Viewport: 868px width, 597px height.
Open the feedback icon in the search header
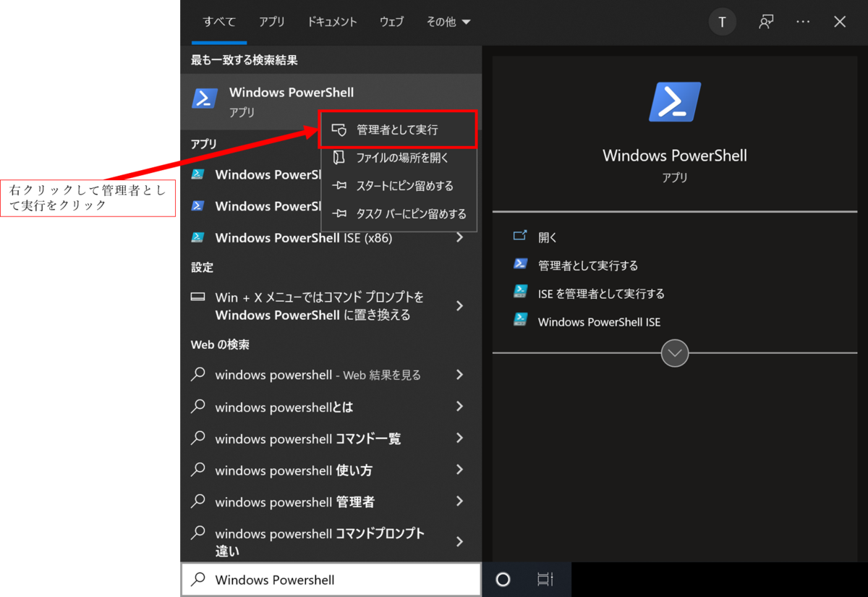coord(766,22)
